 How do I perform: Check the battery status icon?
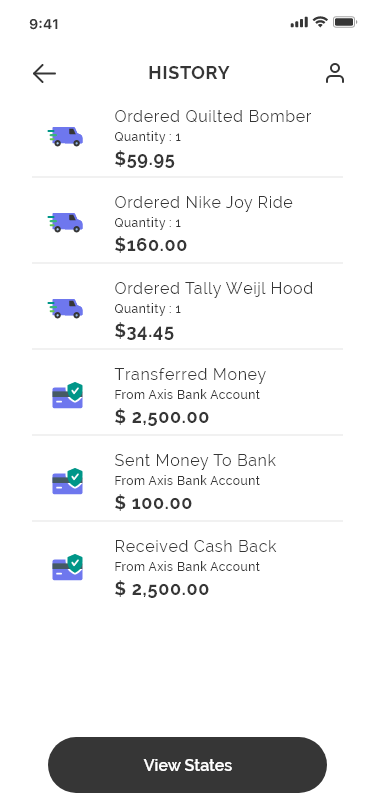[344, 22]
